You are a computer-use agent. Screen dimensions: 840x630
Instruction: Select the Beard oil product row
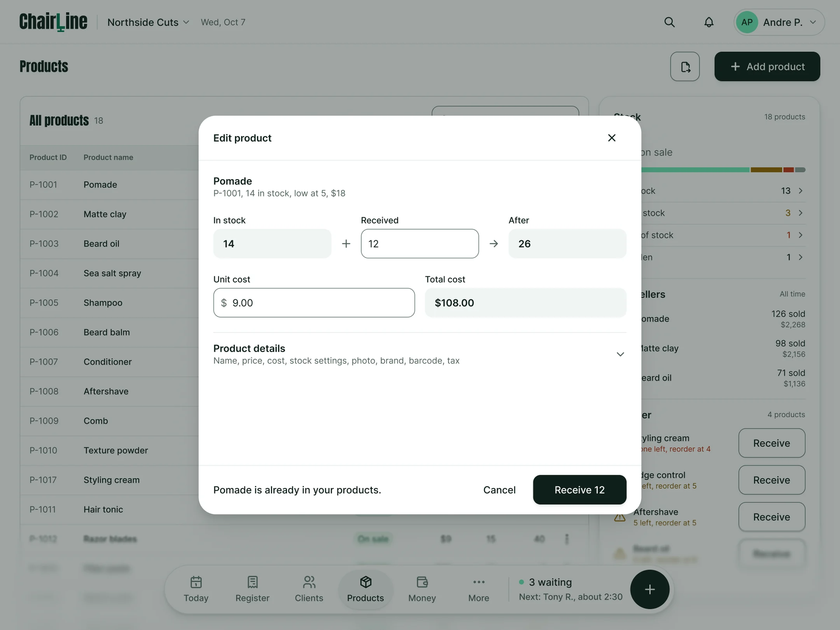(x=109, y=244)
